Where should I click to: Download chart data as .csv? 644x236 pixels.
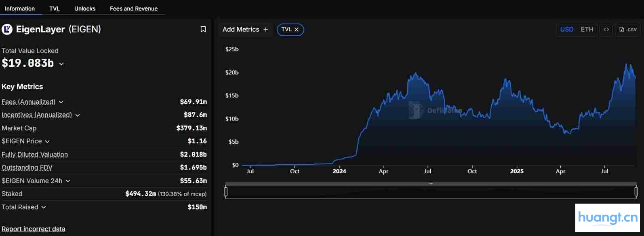pyautogui.click(x=628, y=30)
